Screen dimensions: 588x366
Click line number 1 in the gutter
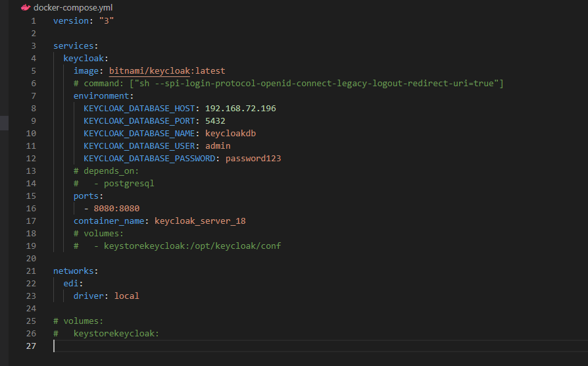(x=34, y=20)
